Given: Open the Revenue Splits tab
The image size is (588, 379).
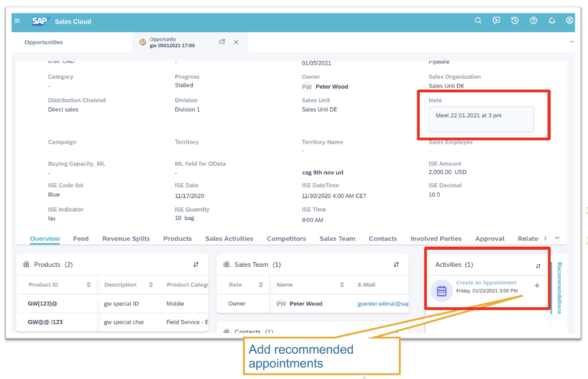Looking at the screenshot, I should click(126, 239).
